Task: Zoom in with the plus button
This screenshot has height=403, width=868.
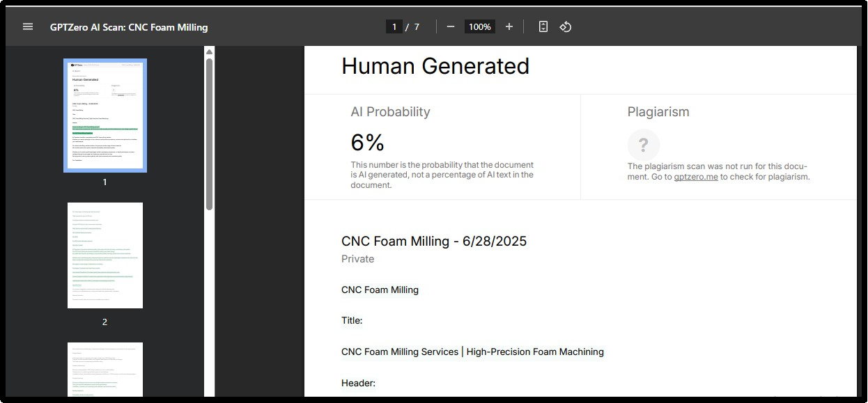Action: (509, 26)
